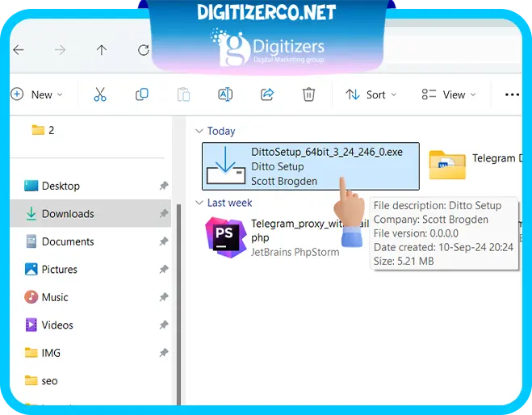Rename the selected file
The image size is (532, 415).
click(225, 94)
